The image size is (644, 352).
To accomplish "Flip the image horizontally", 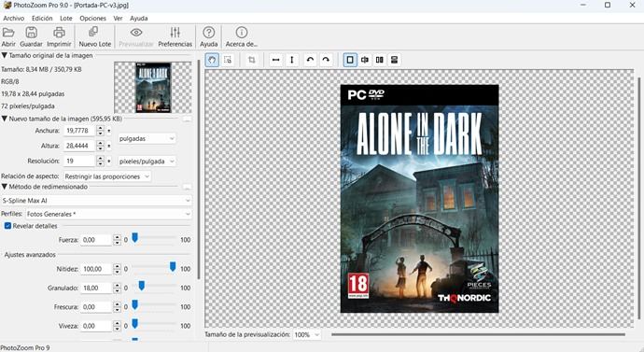I will tap(276, 60).
